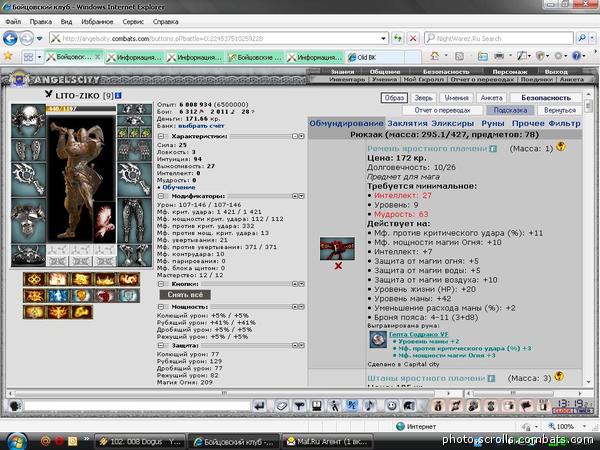Open the IE zoom level 100% dropdown
This screenshot has width=600, height=450.
[585, 426]
